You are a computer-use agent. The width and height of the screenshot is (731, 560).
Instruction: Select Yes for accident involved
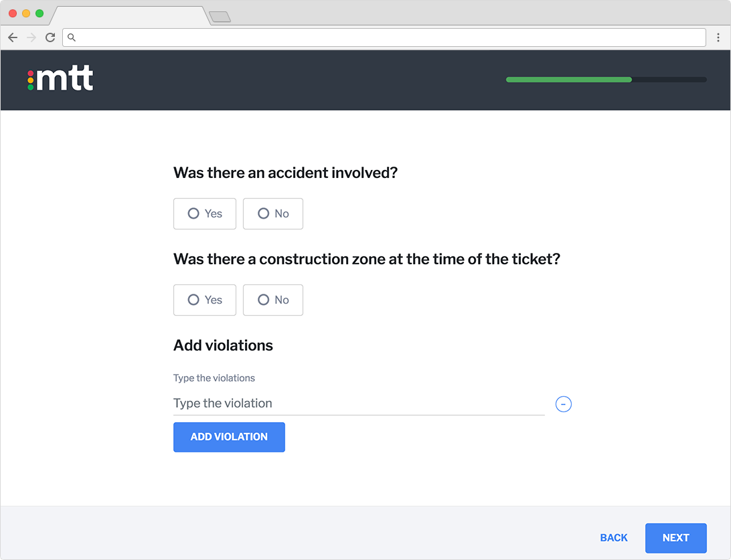(205, 214)
